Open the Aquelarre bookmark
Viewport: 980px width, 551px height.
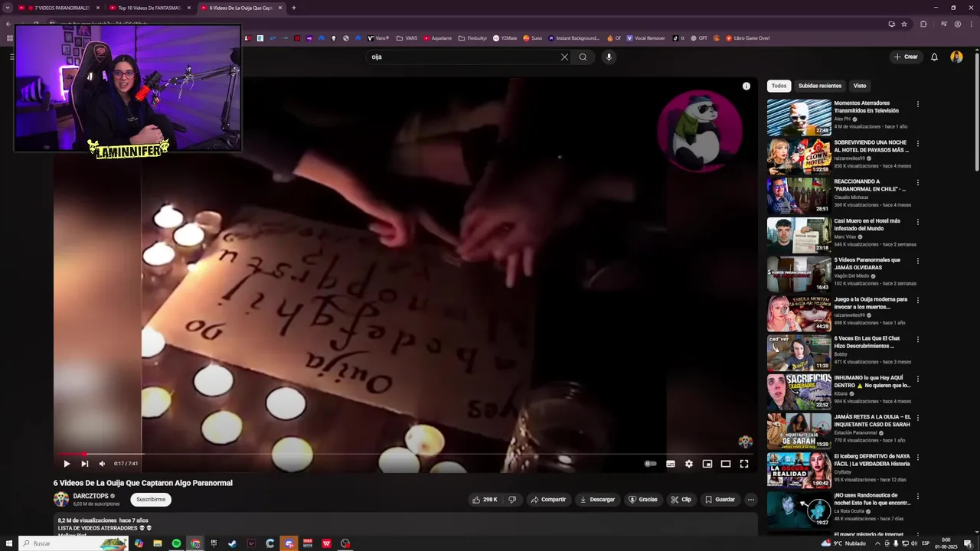[437, 38]
